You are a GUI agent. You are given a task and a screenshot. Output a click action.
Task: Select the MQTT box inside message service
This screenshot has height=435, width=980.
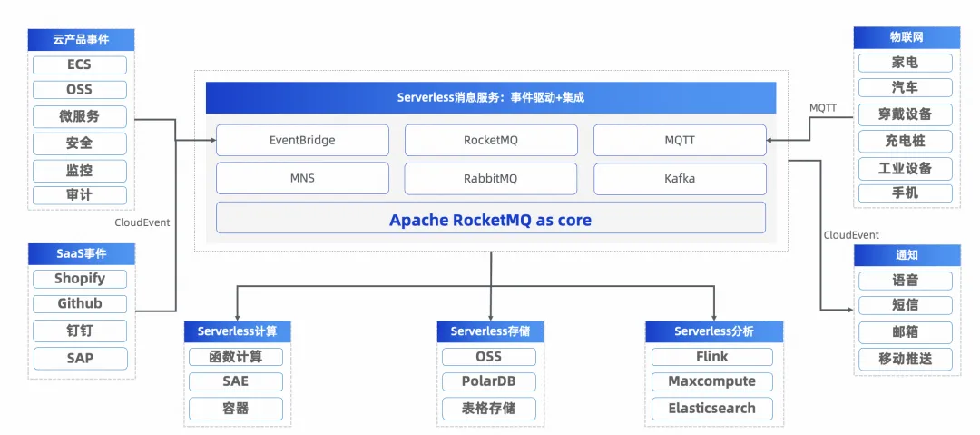tap(680, 140)
